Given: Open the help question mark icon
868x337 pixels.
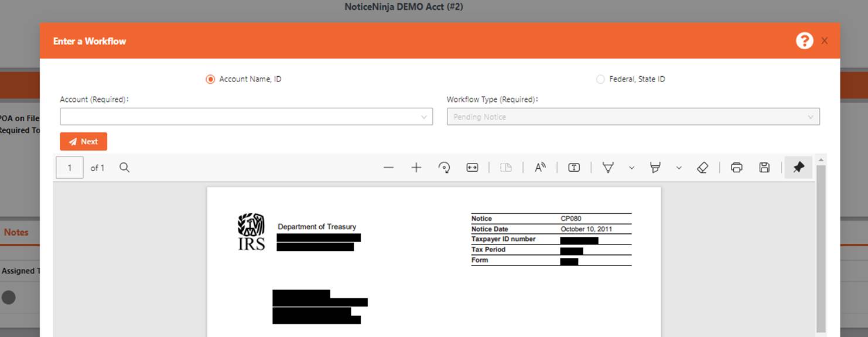Looking at the screenshot, I should [x=804, y=40].
